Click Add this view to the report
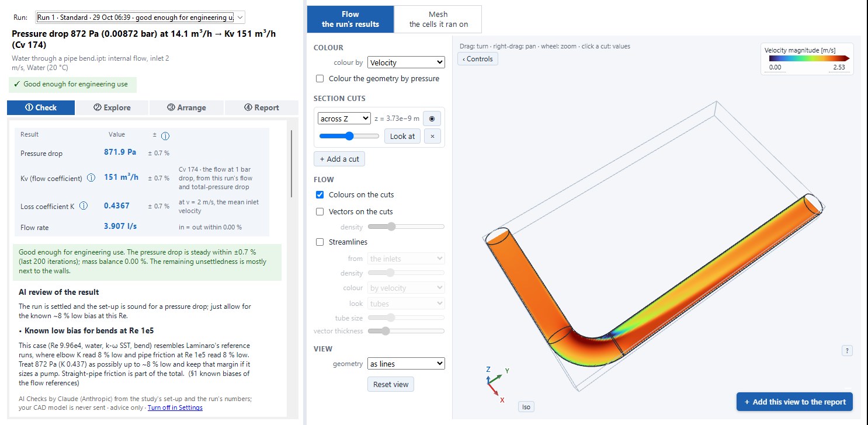This screenshot has height=425, width=868. click(x=794, y=402)
